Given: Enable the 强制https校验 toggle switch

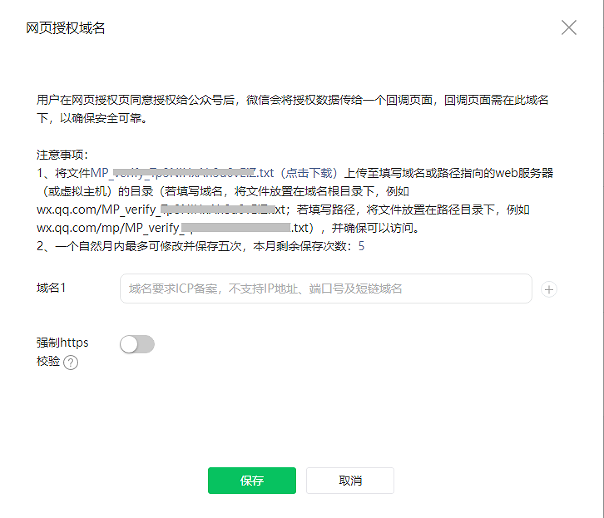Looking at the screenshot, I should (x=137, y=344).
